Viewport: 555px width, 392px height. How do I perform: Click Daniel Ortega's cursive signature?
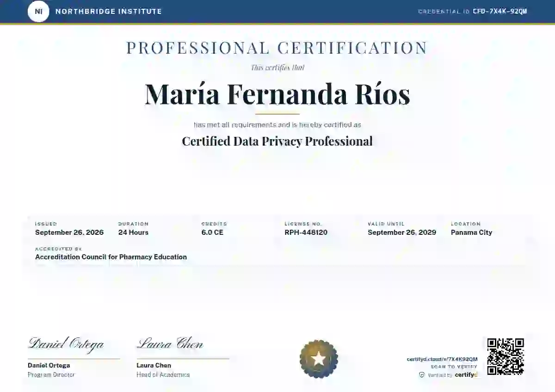pyautogui.click(x=66, y=344)
